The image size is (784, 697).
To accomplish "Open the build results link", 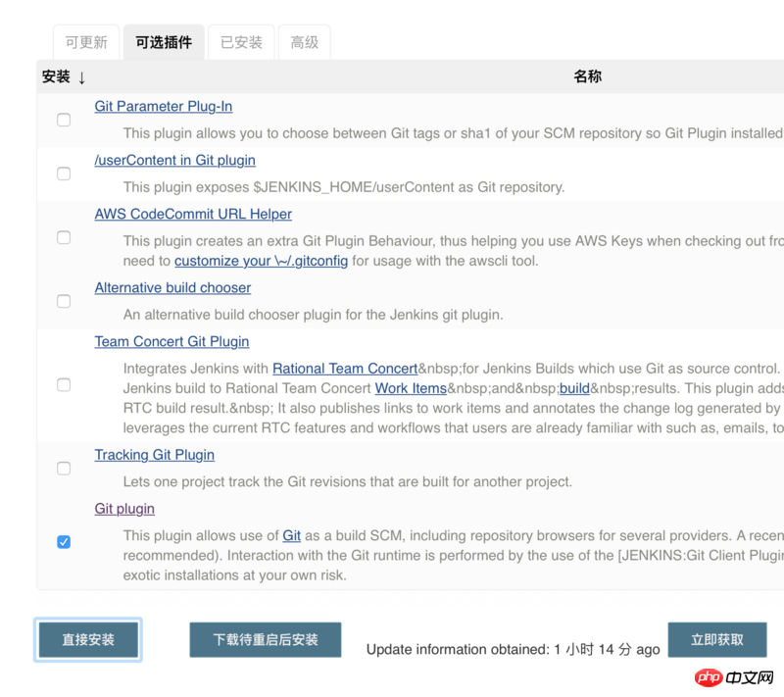I will coord(574,388).
